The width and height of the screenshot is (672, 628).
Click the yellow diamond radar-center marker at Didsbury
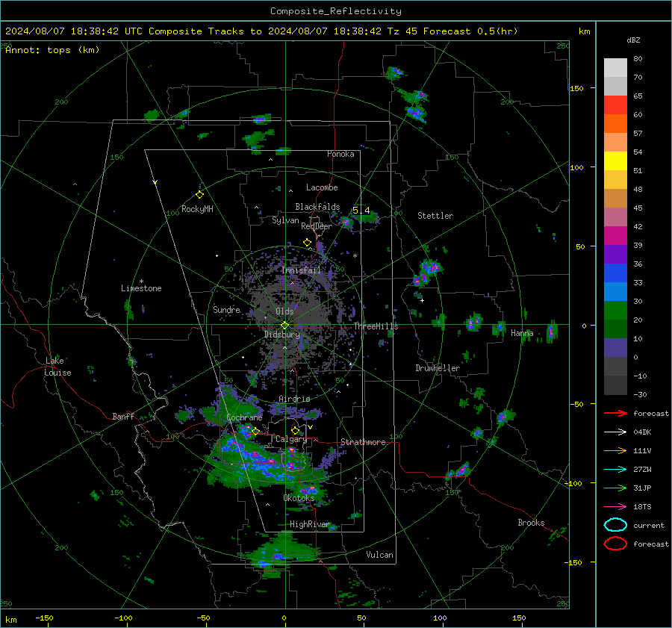pyautogui.click(x=284, y=326)
